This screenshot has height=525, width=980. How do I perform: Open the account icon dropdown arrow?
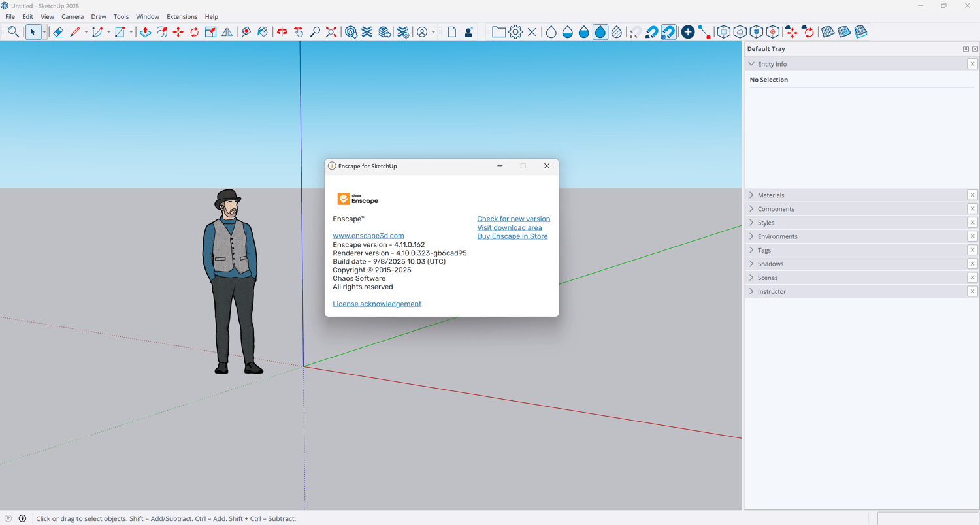[x=433, y=32]
